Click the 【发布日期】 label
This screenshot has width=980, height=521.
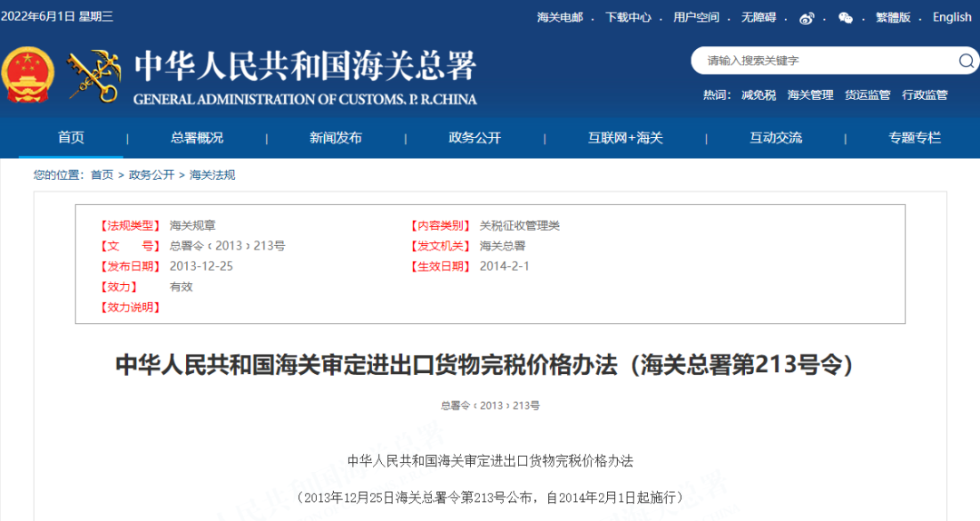pyautogui.click(x=130, y=267)
